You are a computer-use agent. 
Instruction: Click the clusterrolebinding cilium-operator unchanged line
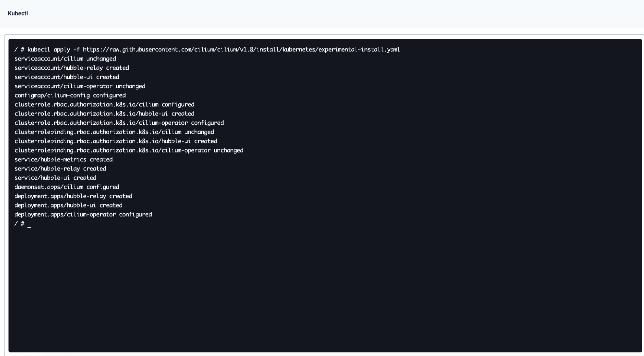(129, 150)
